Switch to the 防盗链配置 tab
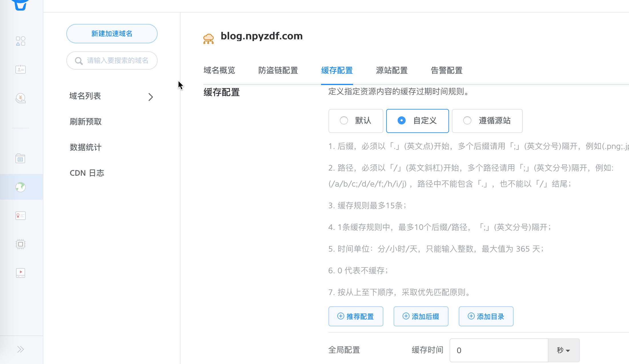The width and height of the screenshot is (629, 364). (x=278, y=70)
